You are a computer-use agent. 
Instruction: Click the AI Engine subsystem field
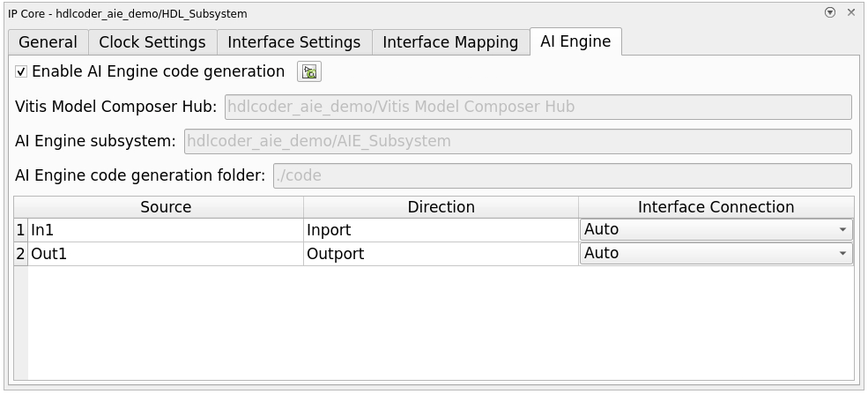(x=517, y=141)
